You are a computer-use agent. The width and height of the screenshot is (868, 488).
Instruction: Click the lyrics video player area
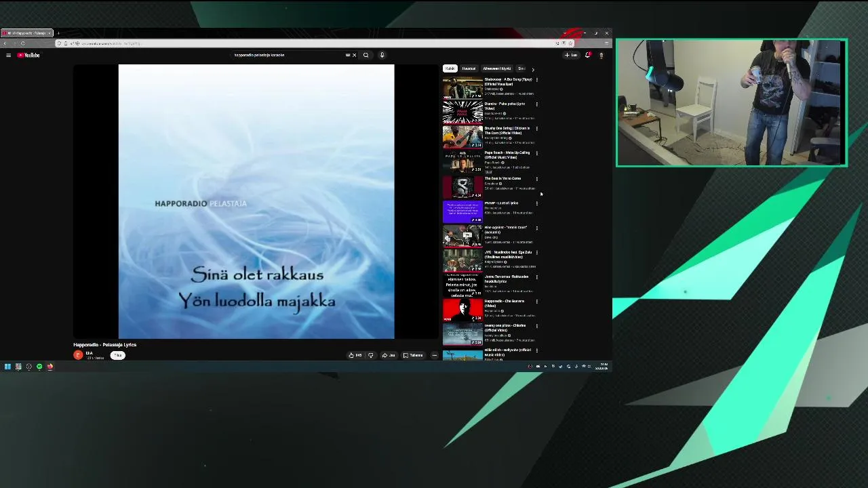256,201
